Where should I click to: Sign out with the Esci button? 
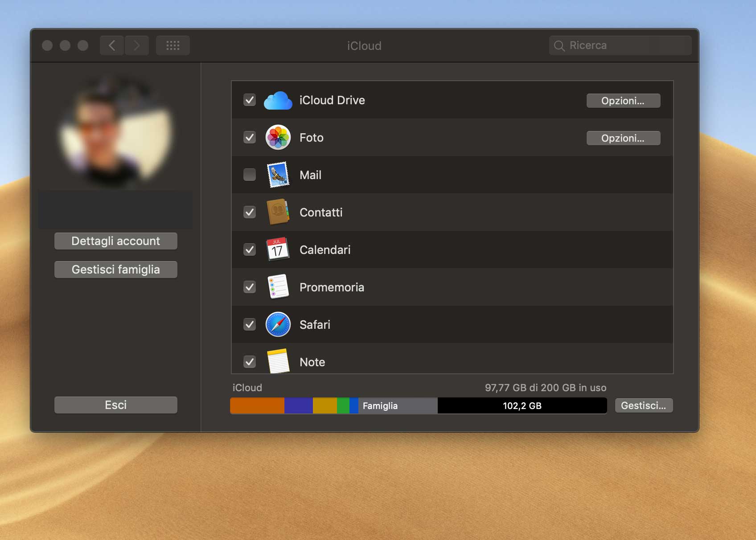coord(116,405)
